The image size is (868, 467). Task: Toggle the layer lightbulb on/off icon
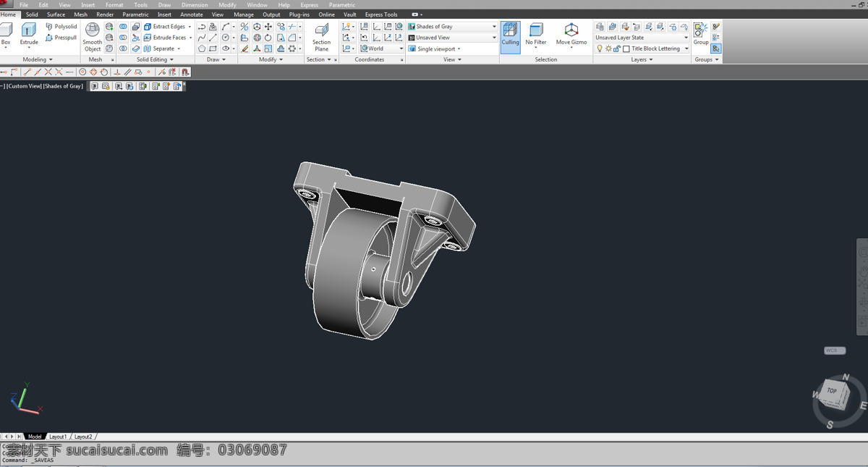600,49
